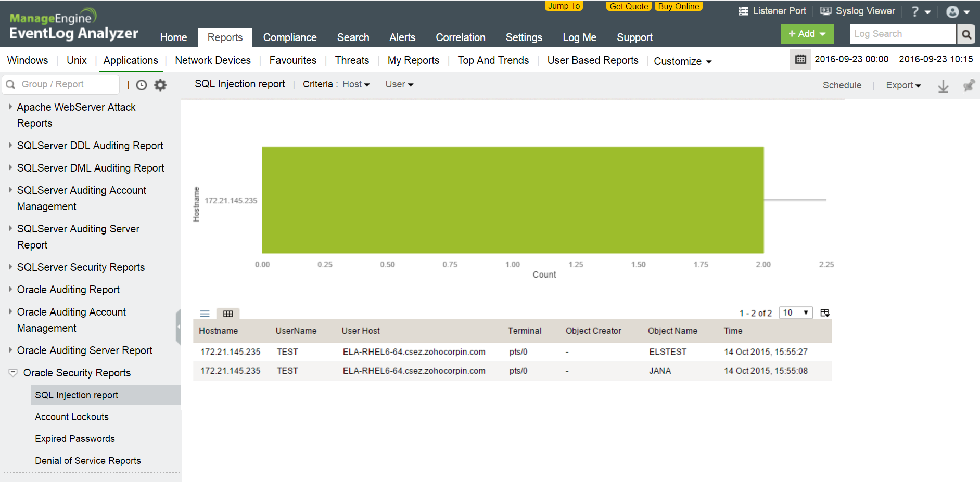Open the user account profile icon
The width and height of the screenshot is (980, 482).
point(952,11)
